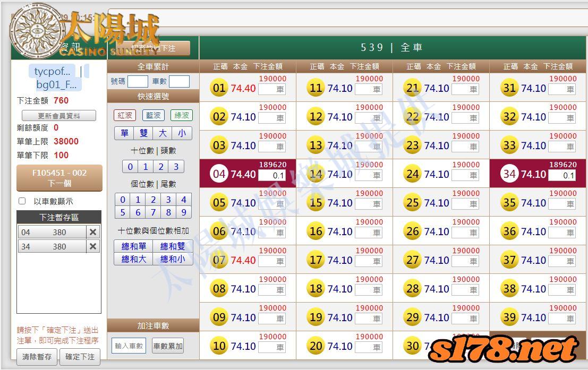Click the 更新會員資料 button

pyautogui.click(x=59, y=116)
